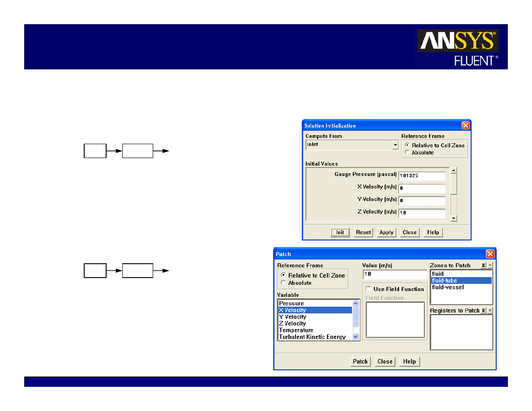Click the Patch button
The height and width of the screenshot is (411, 532).
pyautogui.click(x=360, y=362)
